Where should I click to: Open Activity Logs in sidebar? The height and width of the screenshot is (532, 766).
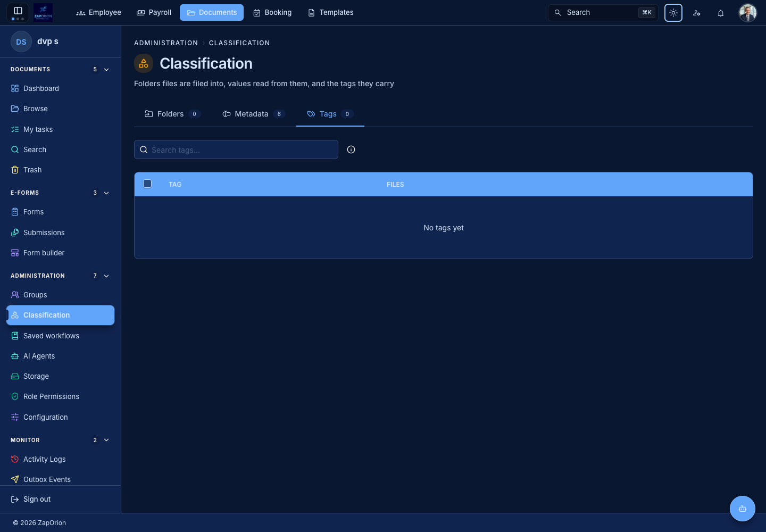(60, 459)
